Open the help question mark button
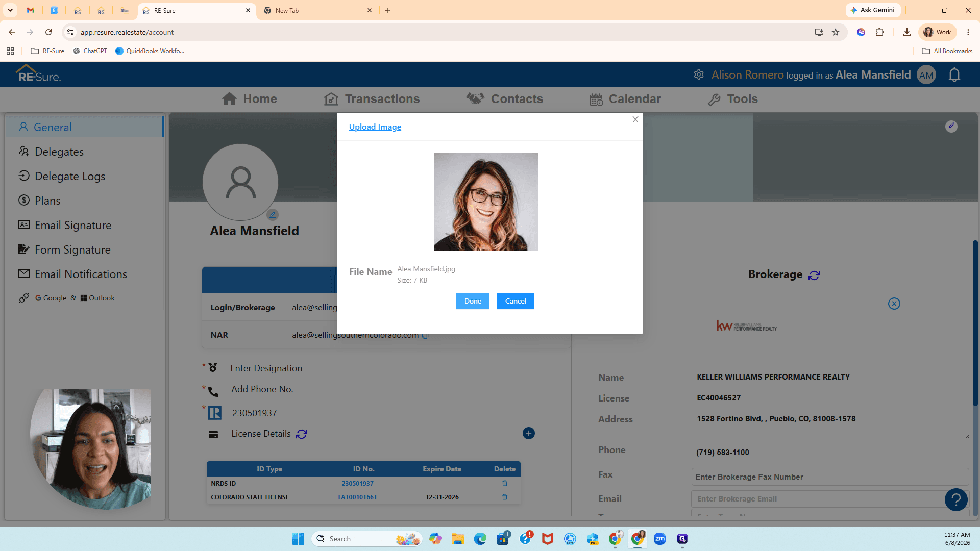 pyautogui.click(x=956, y=500)
